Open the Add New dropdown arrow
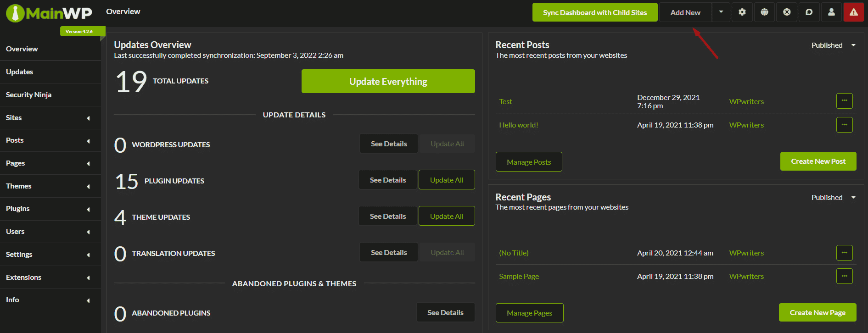This screenshot has height=333, width=868. tap(721, 12)
